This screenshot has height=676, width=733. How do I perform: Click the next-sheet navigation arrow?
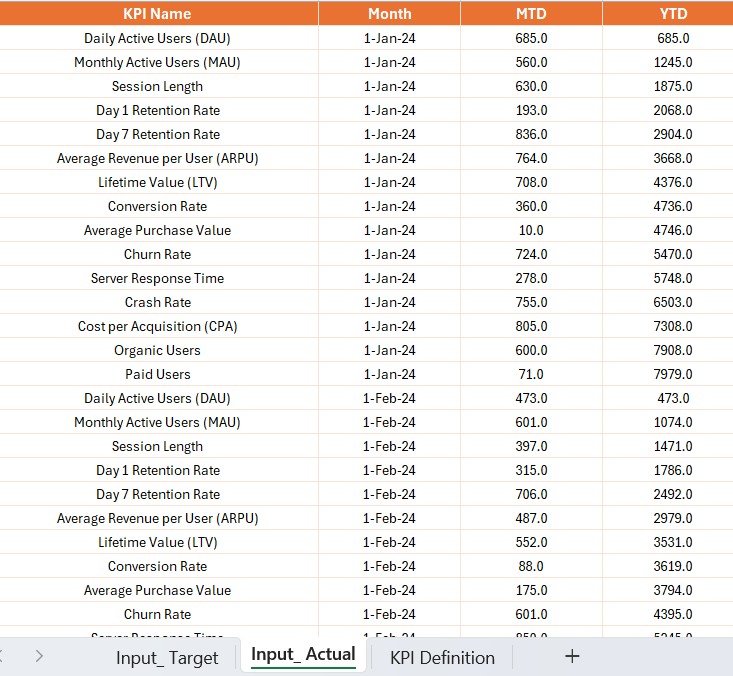point(39,656)
